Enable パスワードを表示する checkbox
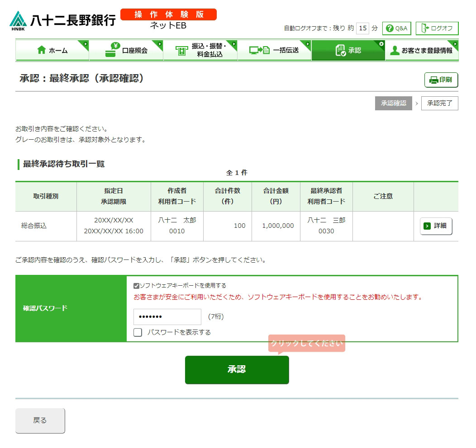 138,333
